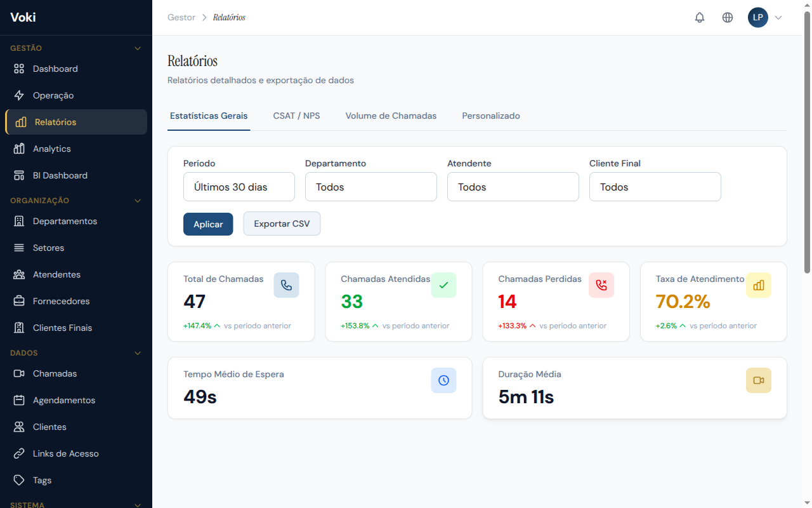This screenshot has height=508, width=812.
Task: Click the bar chart icon in Taxa de Atendimento
Action: [x=758, y=285]
